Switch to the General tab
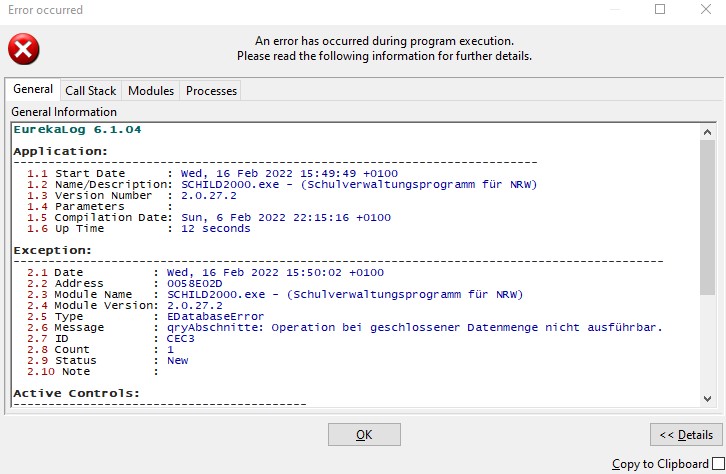Image resolution: width=726 pixels, height=474 pixels. (33, 89)
